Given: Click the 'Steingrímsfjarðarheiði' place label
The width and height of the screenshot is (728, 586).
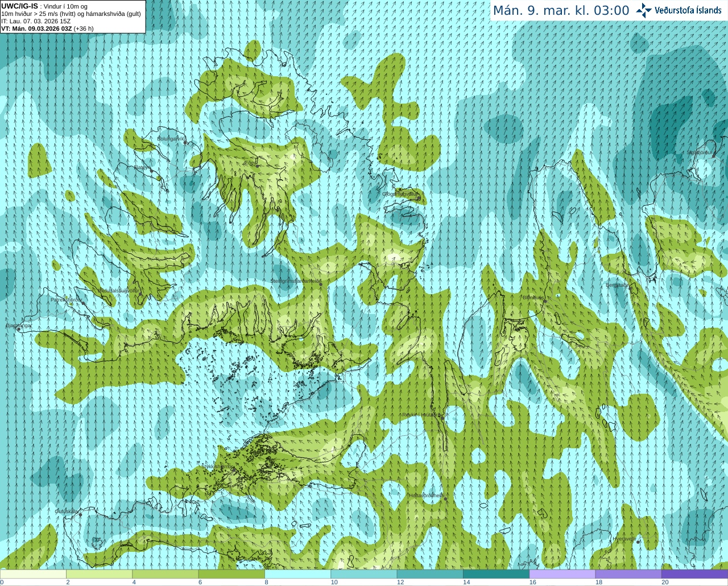Looking at the screenshot, I should click(x=296, y=280).
